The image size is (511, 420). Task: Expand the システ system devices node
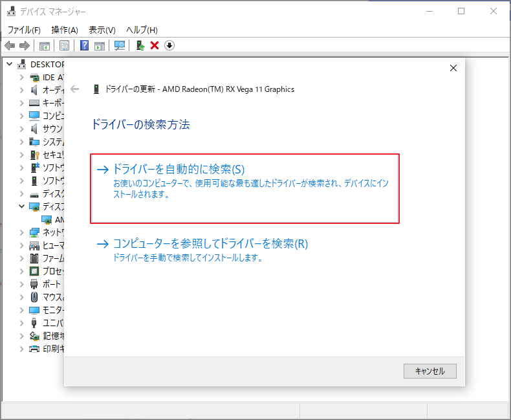pyautogui.click(x=22, y=142)
